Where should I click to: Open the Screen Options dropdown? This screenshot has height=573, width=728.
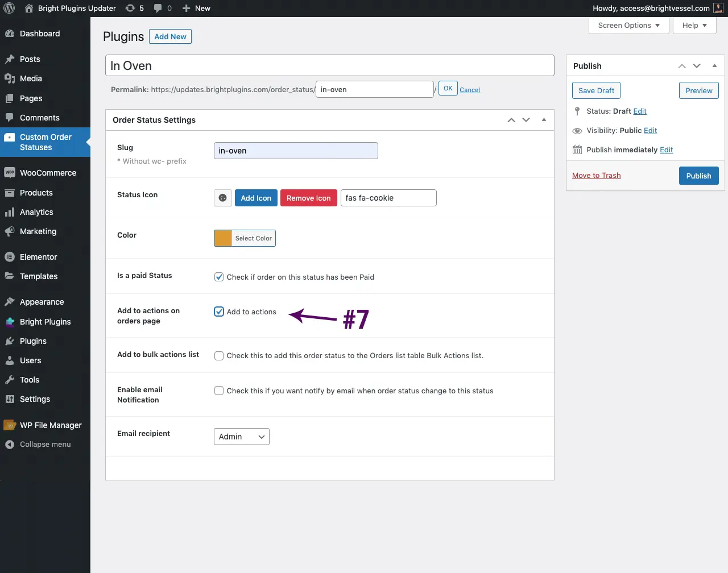coord(628,25)
